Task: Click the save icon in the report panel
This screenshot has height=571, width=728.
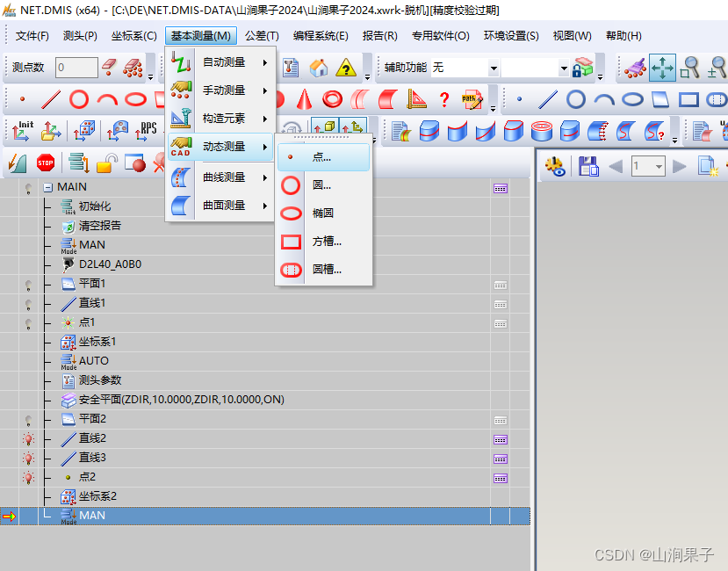Action: [589, 165]
